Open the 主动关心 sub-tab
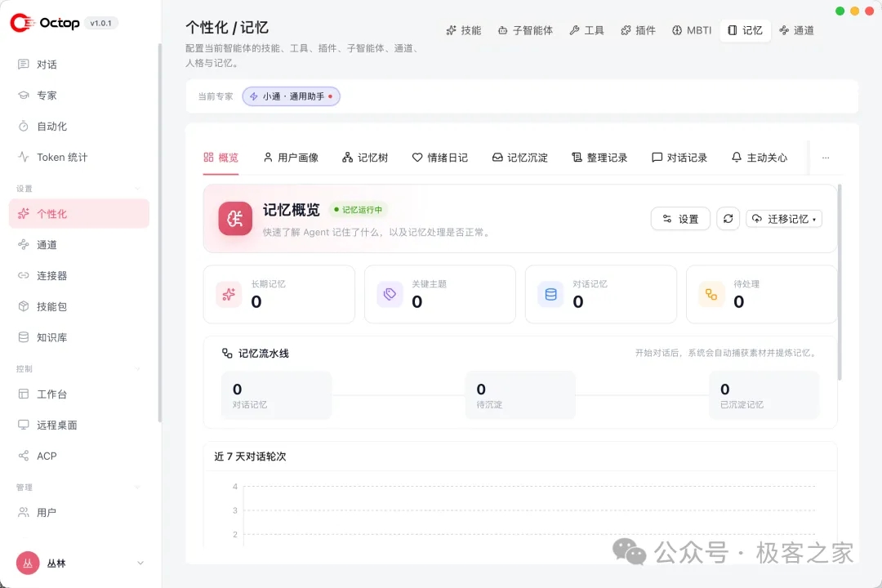 point(759,158)
